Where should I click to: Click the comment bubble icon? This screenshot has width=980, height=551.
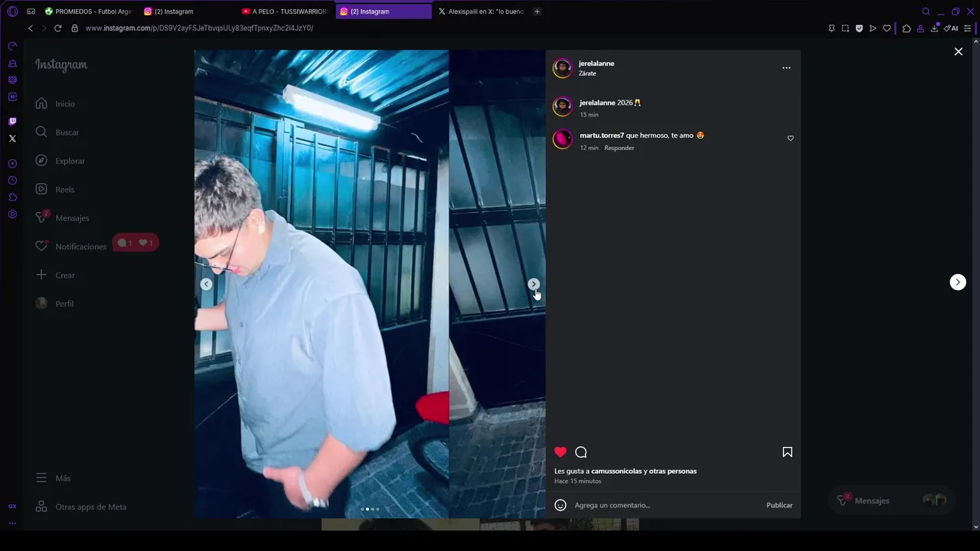pos(581,452)
